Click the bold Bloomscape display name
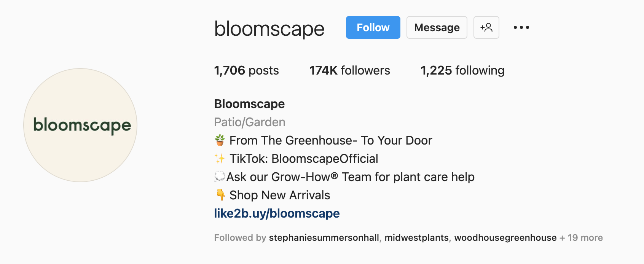The image size is (644, 264). [x=249, y=104]
